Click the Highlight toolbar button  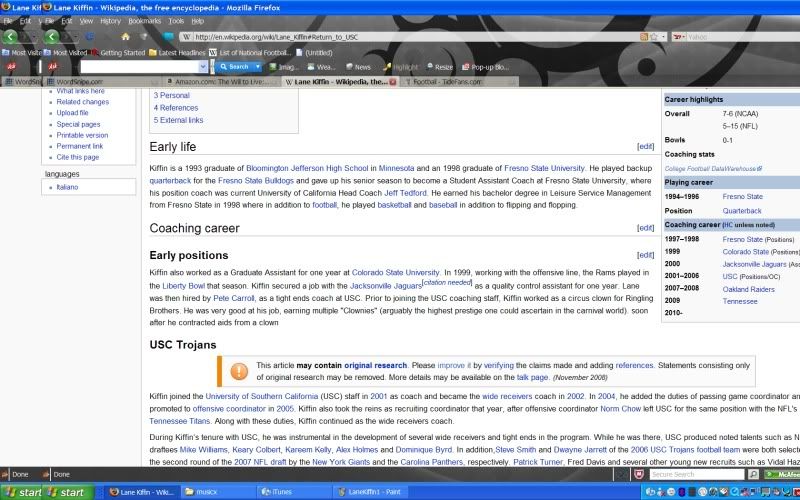pos(400,67)
